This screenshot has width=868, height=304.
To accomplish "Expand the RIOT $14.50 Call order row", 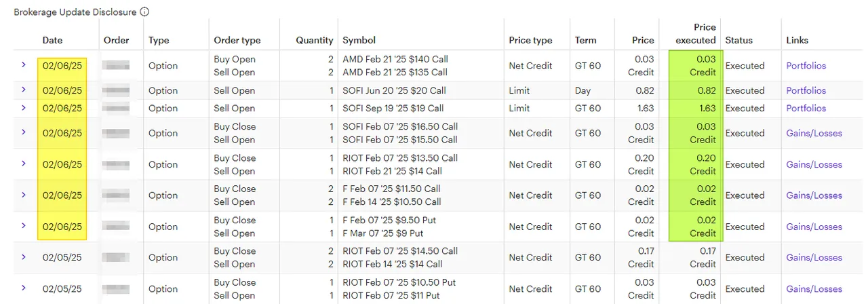I will click(x=24, y=257).
